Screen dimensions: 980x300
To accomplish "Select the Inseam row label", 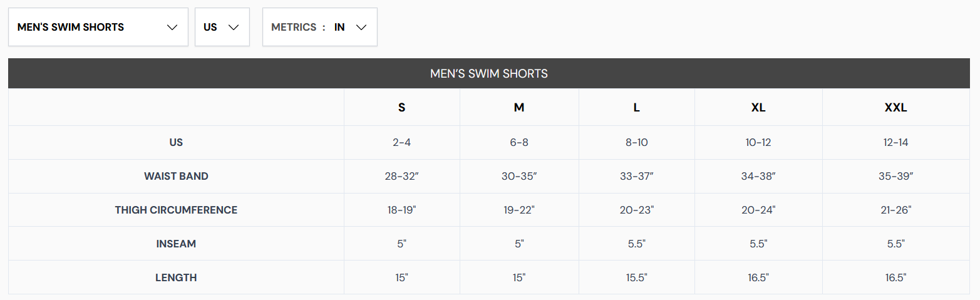I will tap(176, 244).
